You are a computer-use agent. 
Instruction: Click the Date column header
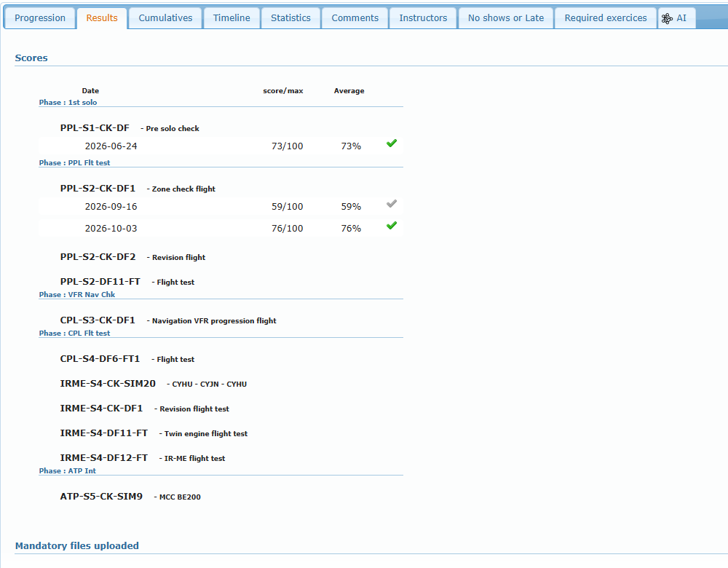90,90
